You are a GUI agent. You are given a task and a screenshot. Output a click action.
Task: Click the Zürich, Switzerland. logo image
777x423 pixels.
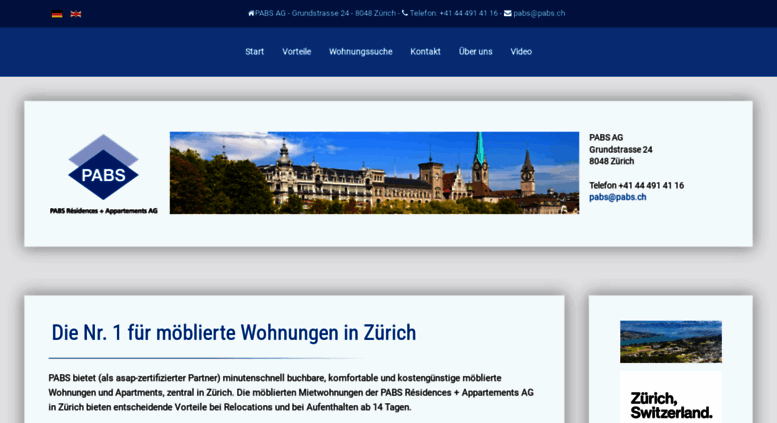670,397
